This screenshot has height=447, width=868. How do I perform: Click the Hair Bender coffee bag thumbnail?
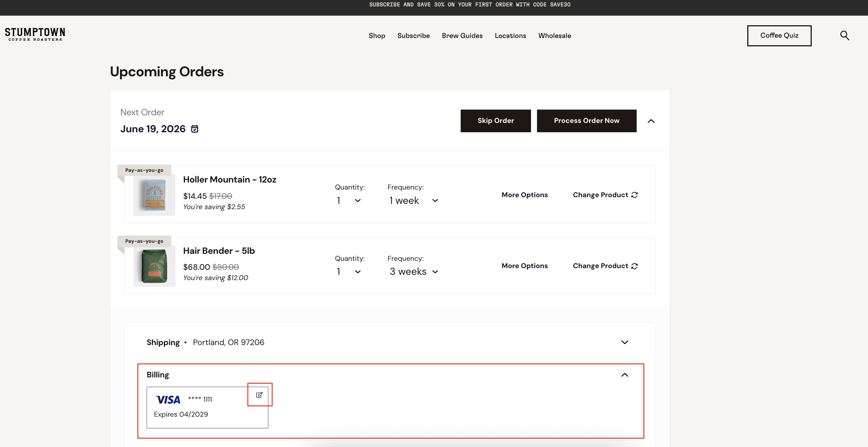coord(154,266)
